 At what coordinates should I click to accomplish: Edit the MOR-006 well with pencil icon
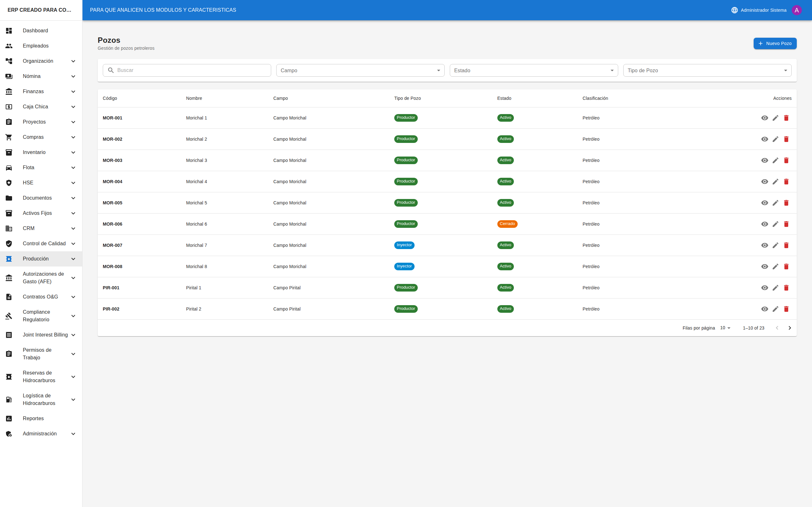click(x=776, y=224)
